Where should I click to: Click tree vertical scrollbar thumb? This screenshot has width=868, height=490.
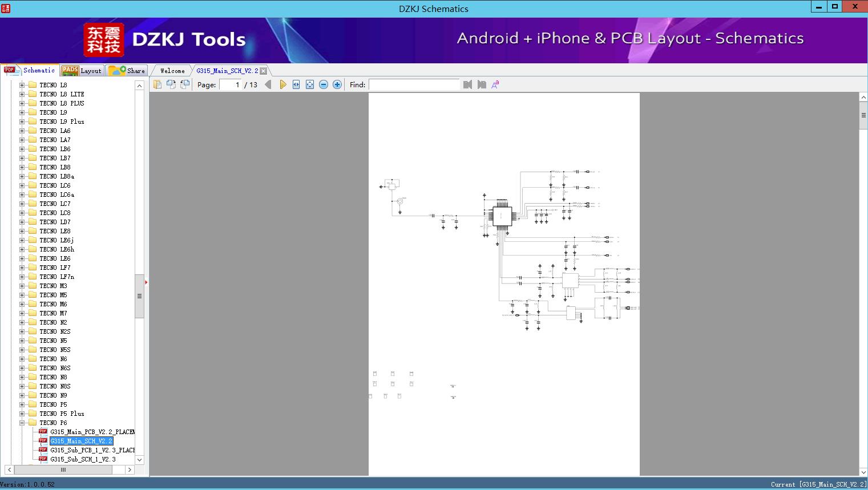139,296
